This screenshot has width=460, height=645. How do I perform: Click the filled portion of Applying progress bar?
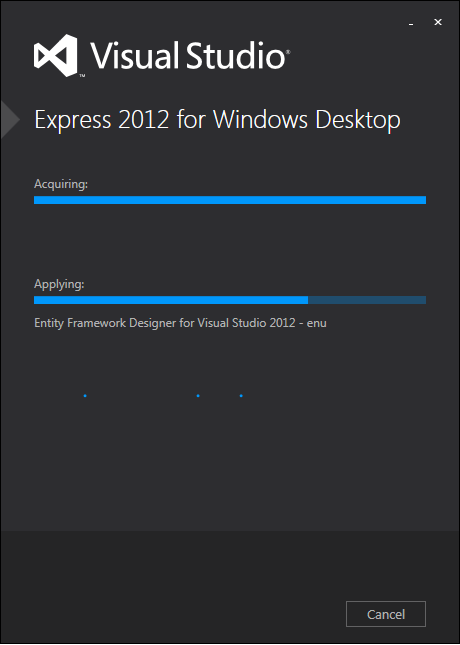[171, 300]
